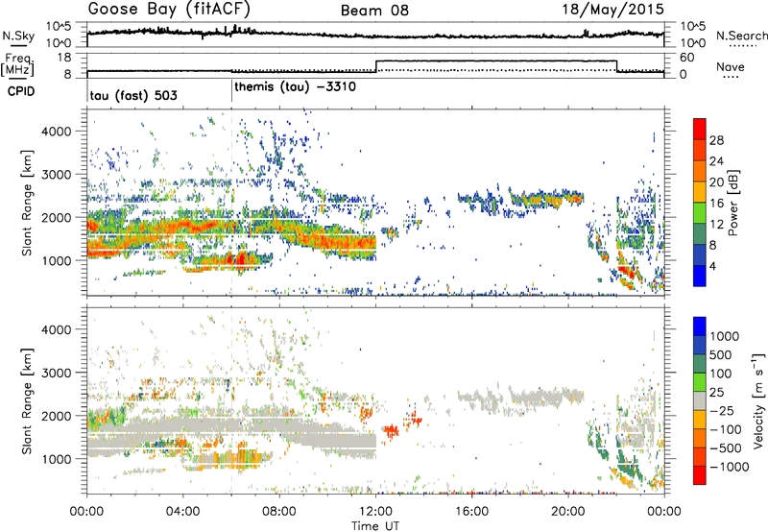Click the '18' frequency axis tick

pyautogui.click(x=64, y=58)
